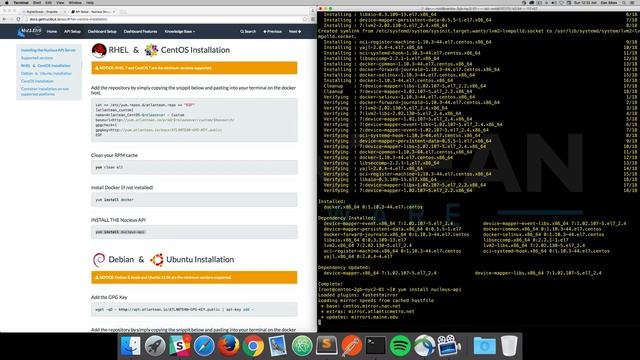The width and height of the screenshot is (640, 360).
Task: Click the repository cat EOF code snippet
Action: 194,120
